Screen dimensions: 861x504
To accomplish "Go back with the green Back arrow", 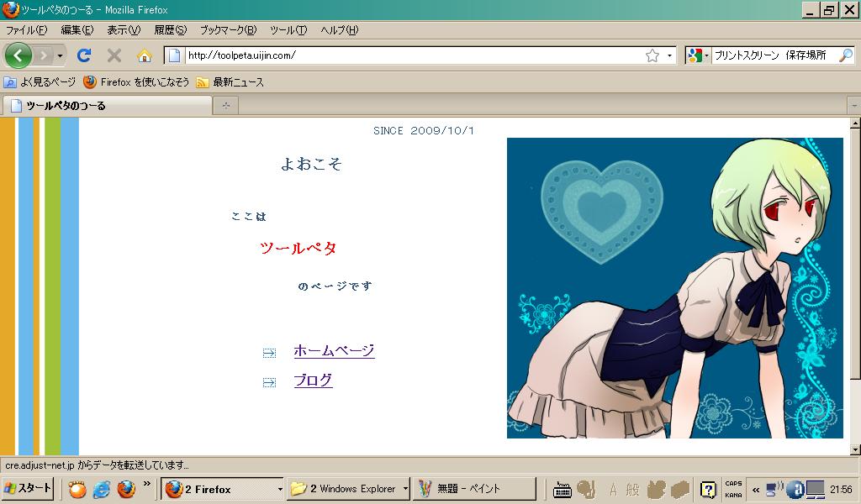I will (x=18, y=55).
